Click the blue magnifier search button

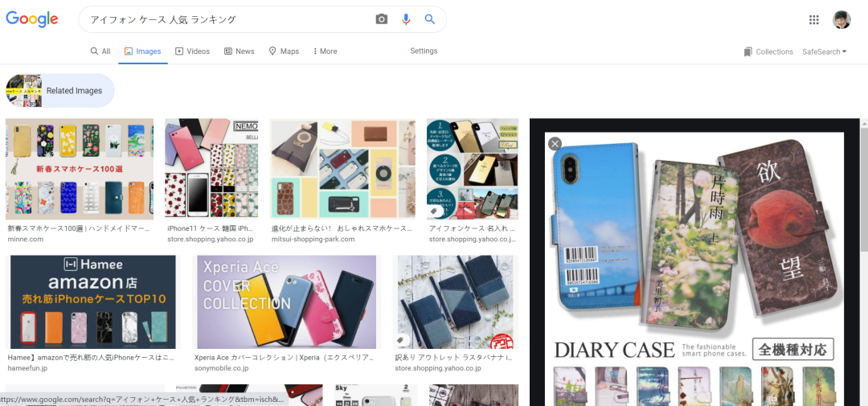(430, 19)
